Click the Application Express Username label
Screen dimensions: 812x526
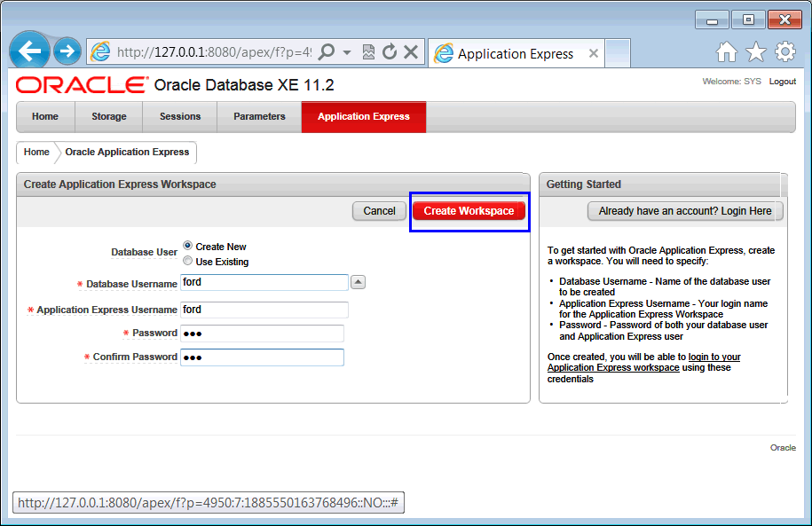coord(106,310)
